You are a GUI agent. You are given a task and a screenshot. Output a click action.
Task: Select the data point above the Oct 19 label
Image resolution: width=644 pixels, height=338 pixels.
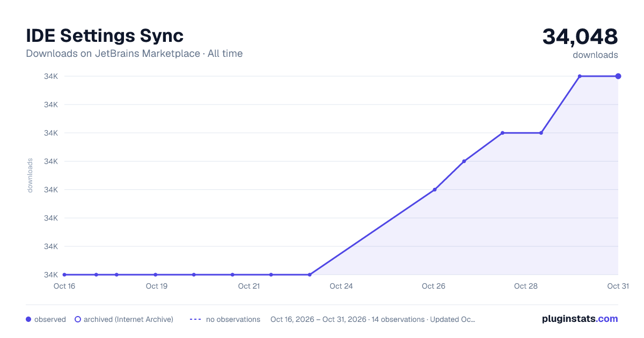155,275
